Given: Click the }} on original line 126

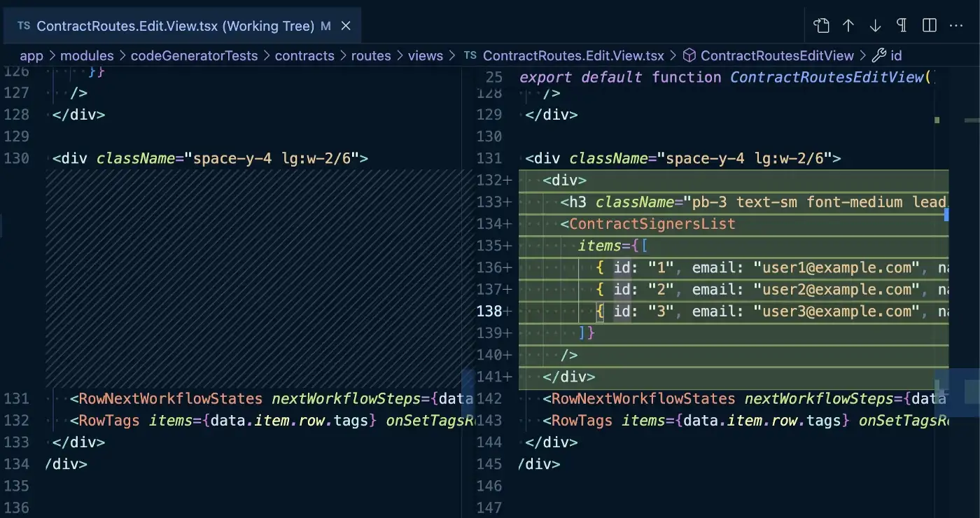Looking at the screenshot, I should click(97, 71).
